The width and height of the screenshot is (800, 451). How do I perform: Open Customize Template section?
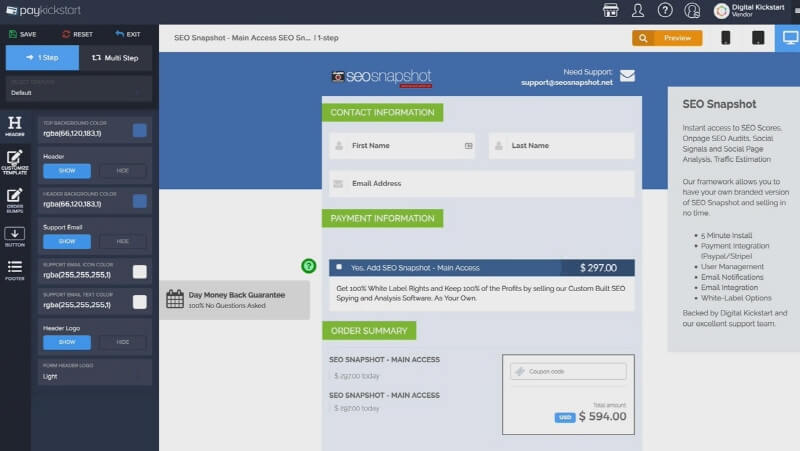15,162
